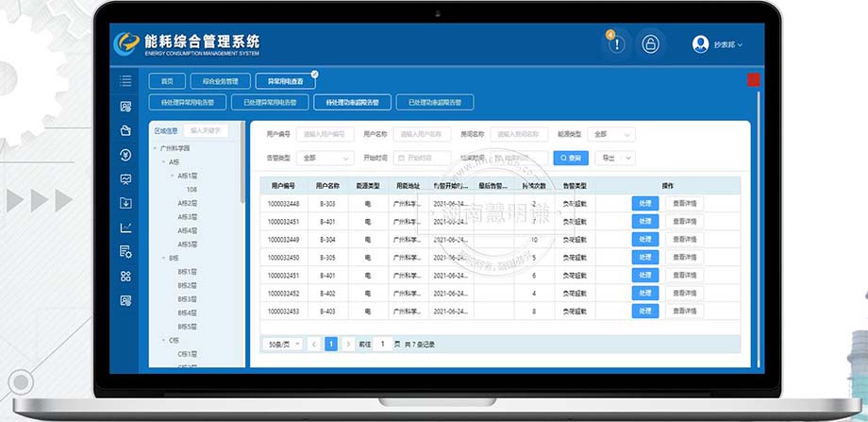Image resolution: width=868 pixels, height=422 pixels.
Task: Select the 已处理异常用电告警 tab
Action: point(269,102)
